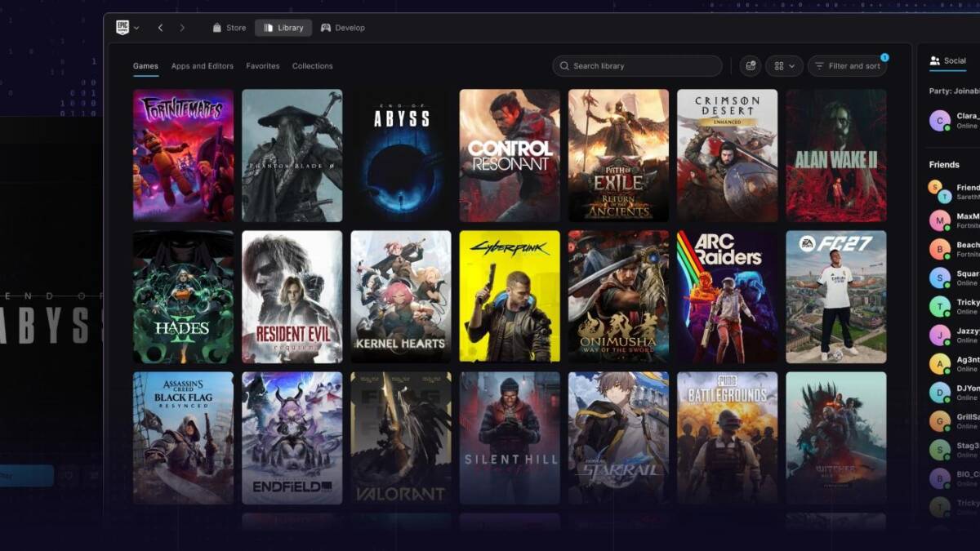Click Clara's avatar in the party section
The height and width of the screenshot is (551, 980).
(940, 121)
